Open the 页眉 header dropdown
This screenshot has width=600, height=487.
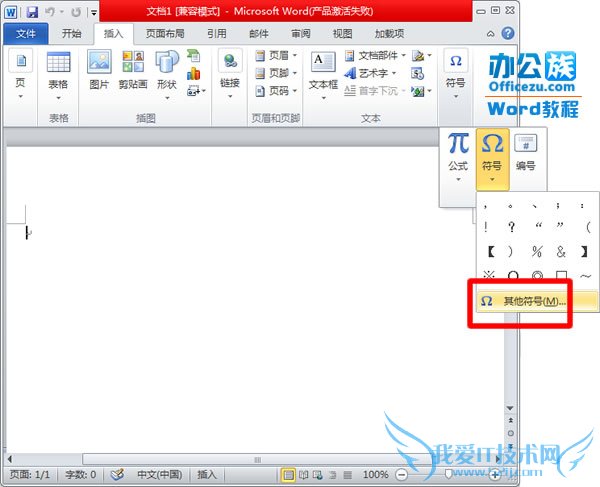pyautogui.click(x=276, y=55)
